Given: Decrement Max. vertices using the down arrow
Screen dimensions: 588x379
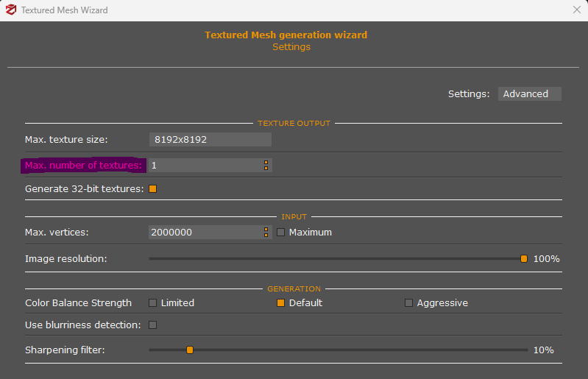Looking at the screenshot, I should [266, 235].
